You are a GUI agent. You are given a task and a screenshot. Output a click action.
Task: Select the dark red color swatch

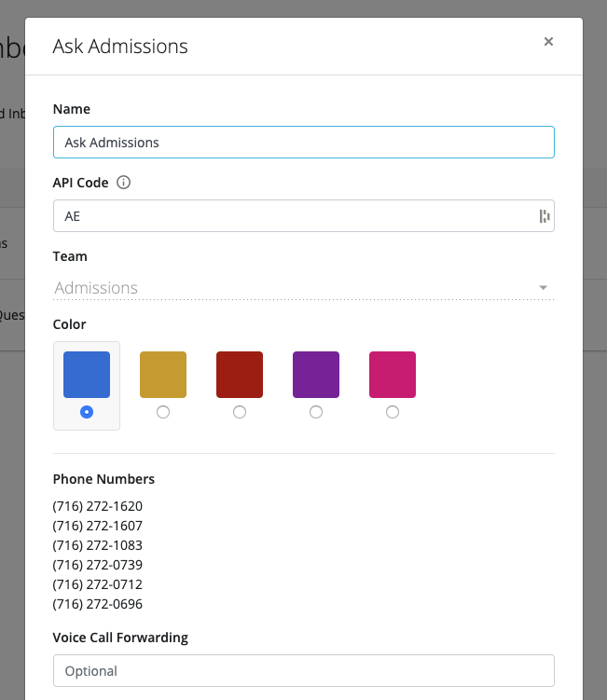coord(240,375)
